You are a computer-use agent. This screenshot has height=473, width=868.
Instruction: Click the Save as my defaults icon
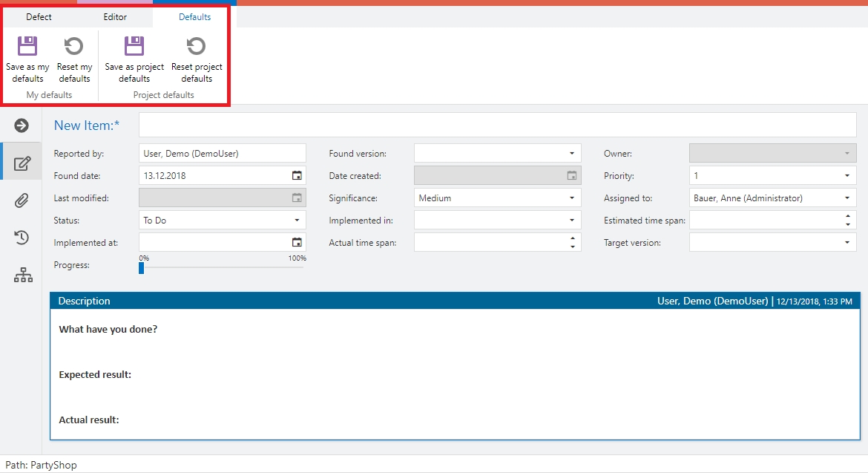click(x=27, y=47)
